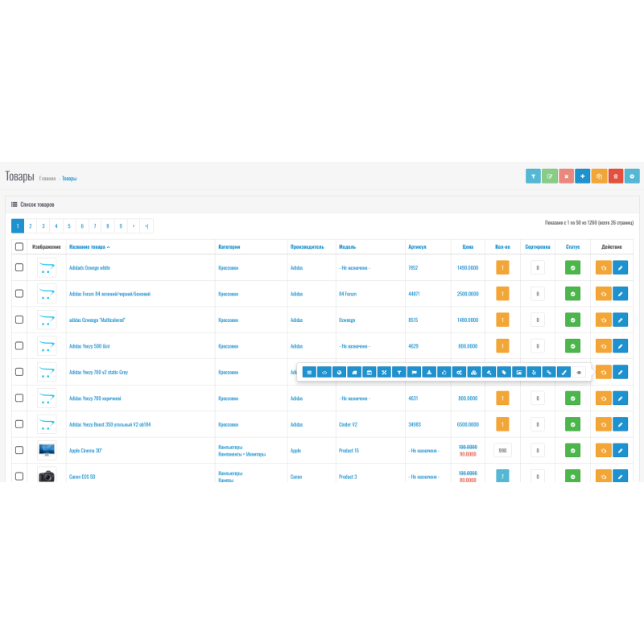Check the box for Adidas Ozwego white
This screenshot has height=644, width=644.
click(x=19, y=268)
